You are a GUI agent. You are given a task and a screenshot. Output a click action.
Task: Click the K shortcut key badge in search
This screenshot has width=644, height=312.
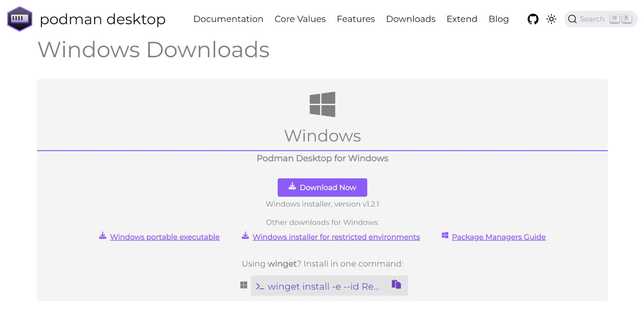click(x=627, y=19)
